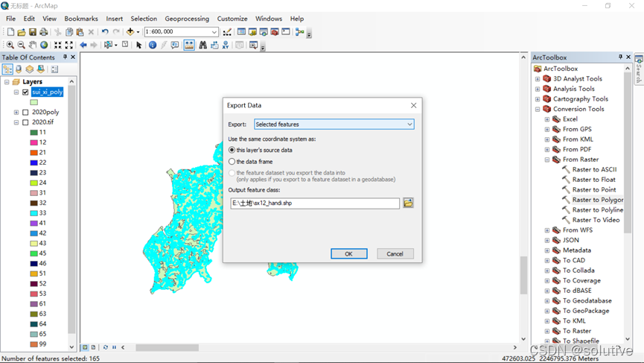Viewport: 644px width, 363px height.
Task: Create a new map document icon
Action: pyautogui.click(x=10, y=31)
